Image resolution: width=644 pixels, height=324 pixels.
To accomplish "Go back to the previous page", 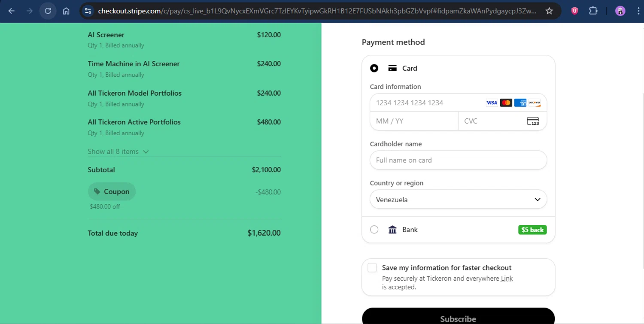I will (x=12, y=11).
